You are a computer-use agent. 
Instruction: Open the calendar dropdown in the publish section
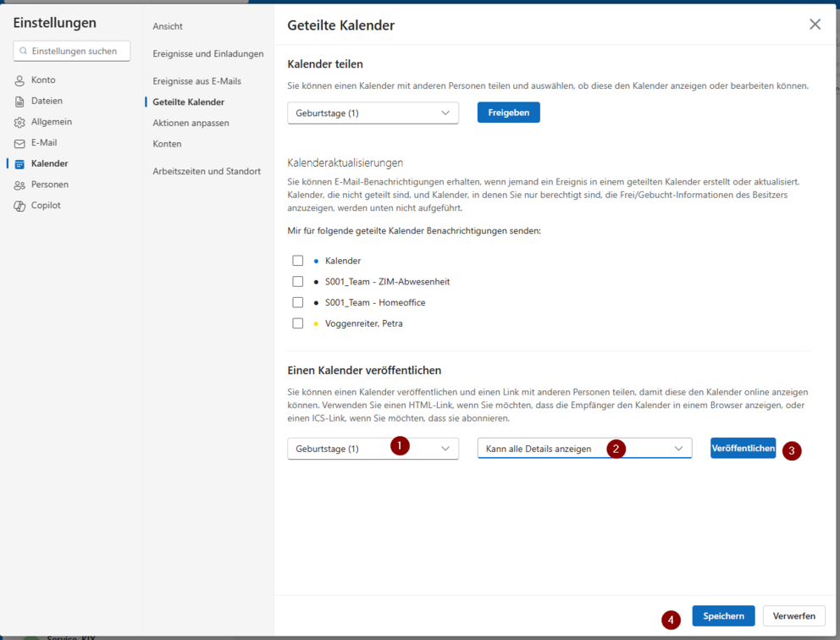[x=373, y=449]
